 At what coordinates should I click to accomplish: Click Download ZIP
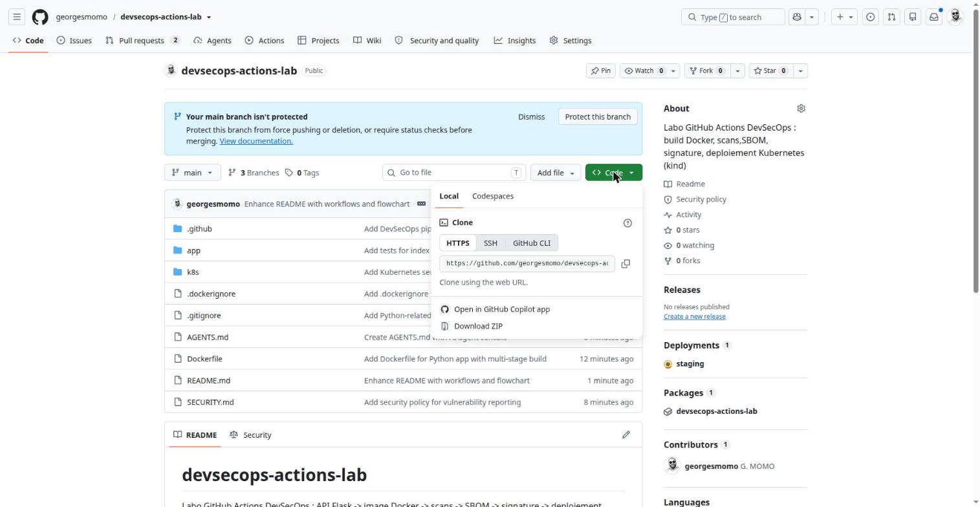478,327
